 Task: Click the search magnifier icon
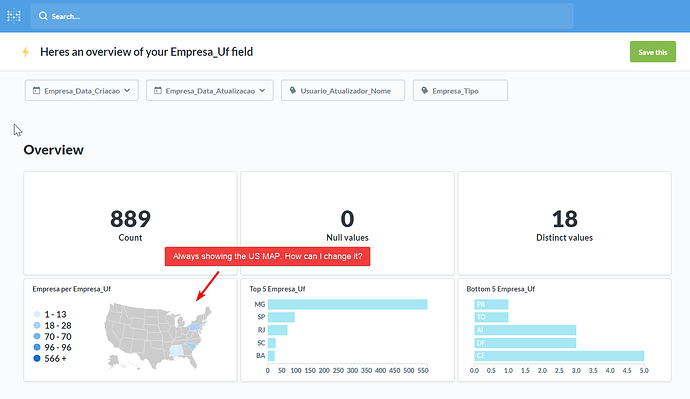coord(43,16)
